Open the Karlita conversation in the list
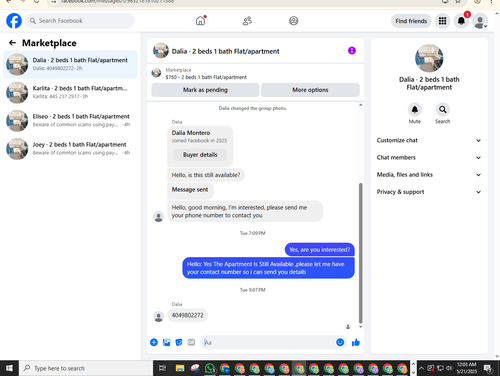The image size is (500, 376). [70, 92]
